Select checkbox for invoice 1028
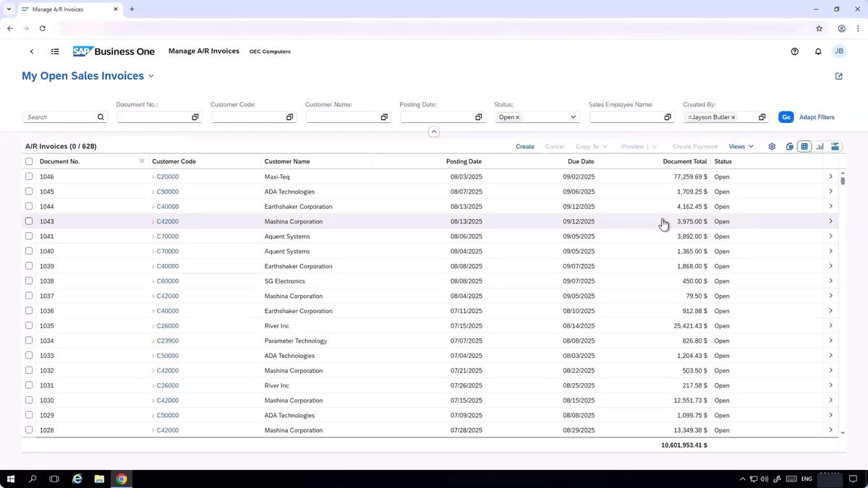The image size is (868, 488). (29, 430)
